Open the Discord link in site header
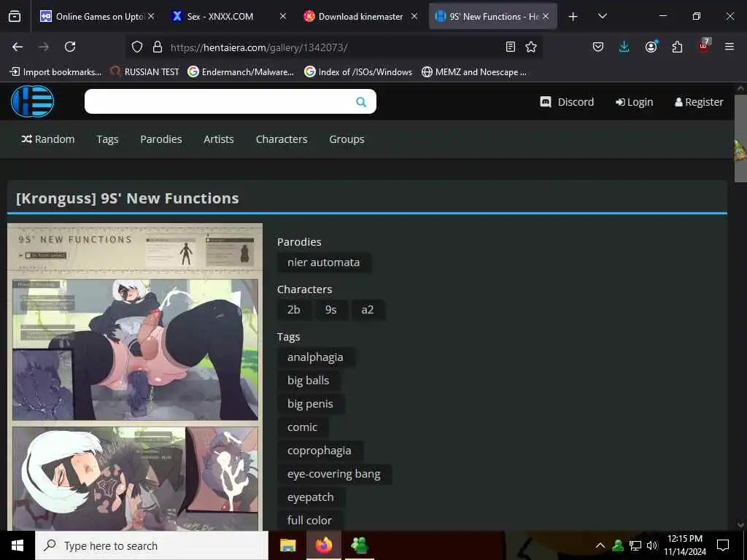 point(567,102)
